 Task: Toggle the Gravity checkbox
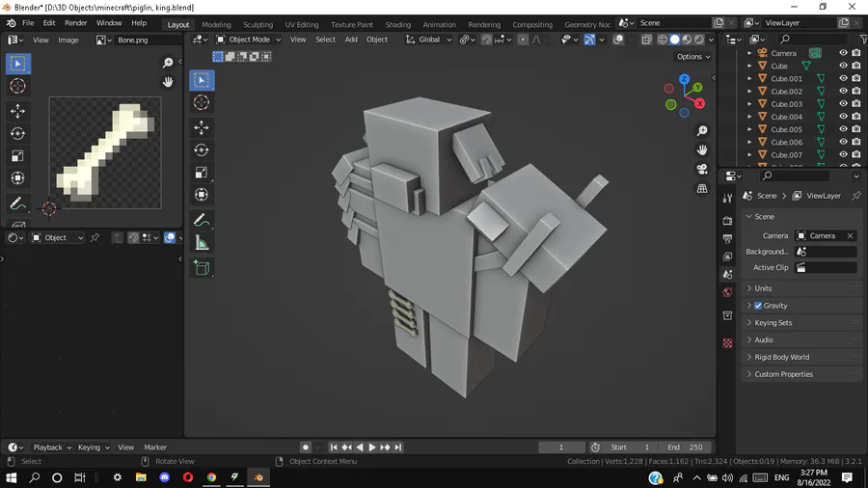pos(758,306)
